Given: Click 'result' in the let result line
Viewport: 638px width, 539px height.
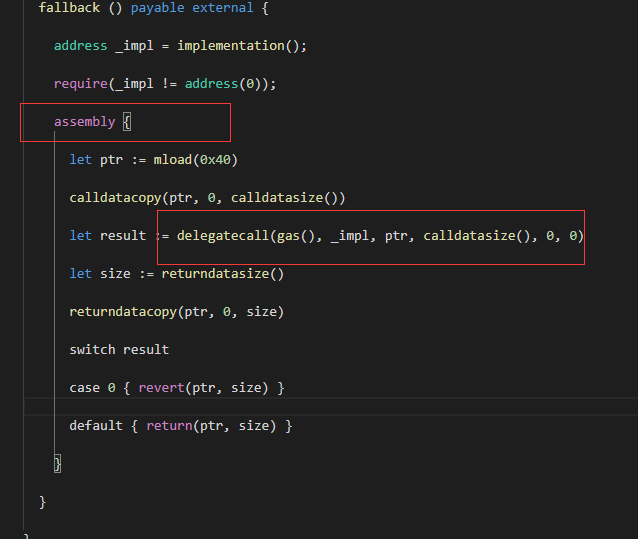Looking at the screenshot, I should [x=123, y=236].
